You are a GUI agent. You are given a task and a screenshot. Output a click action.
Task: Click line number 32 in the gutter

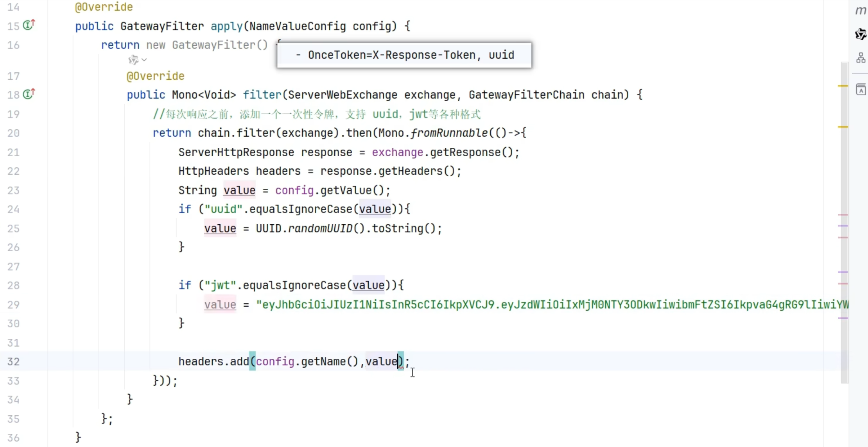pyautogui.click(x=13, y=361)
